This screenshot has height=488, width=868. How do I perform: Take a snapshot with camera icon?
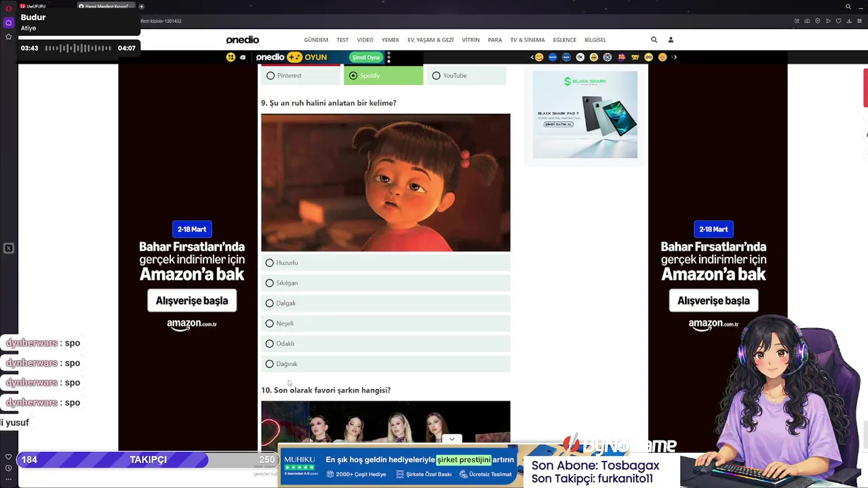(x=807, y=21)
